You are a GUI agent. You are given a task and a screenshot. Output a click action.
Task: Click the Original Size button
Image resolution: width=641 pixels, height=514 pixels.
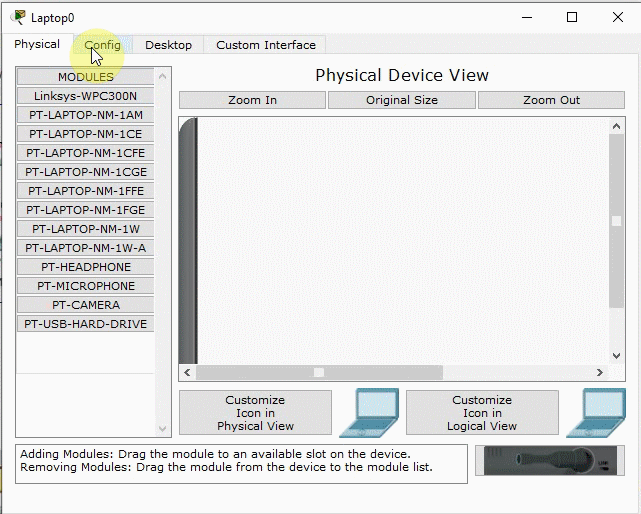coord(402,100)
